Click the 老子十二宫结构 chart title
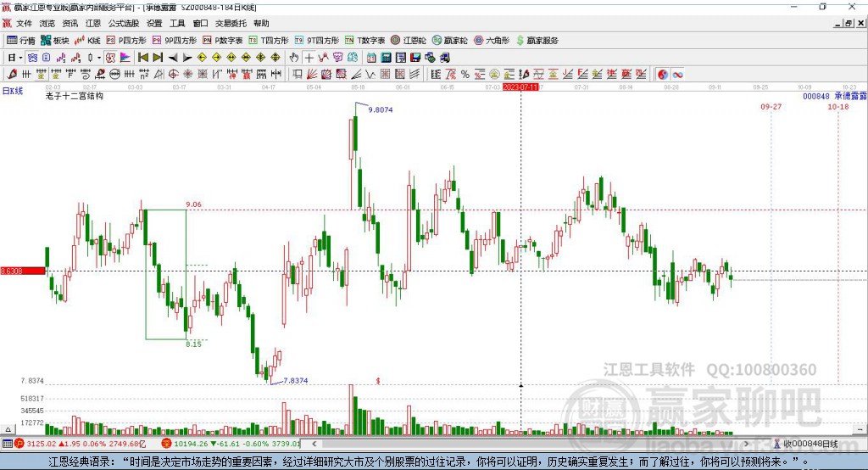Screen dimensions: 868x470 75,96
